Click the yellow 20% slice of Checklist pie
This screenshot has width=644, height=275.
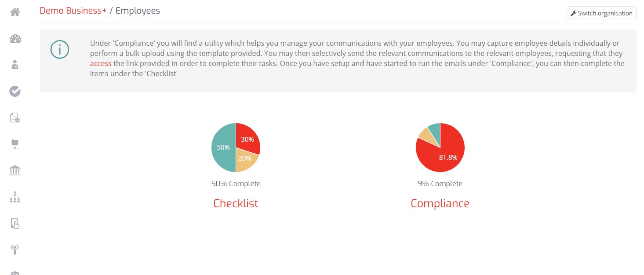246,160
